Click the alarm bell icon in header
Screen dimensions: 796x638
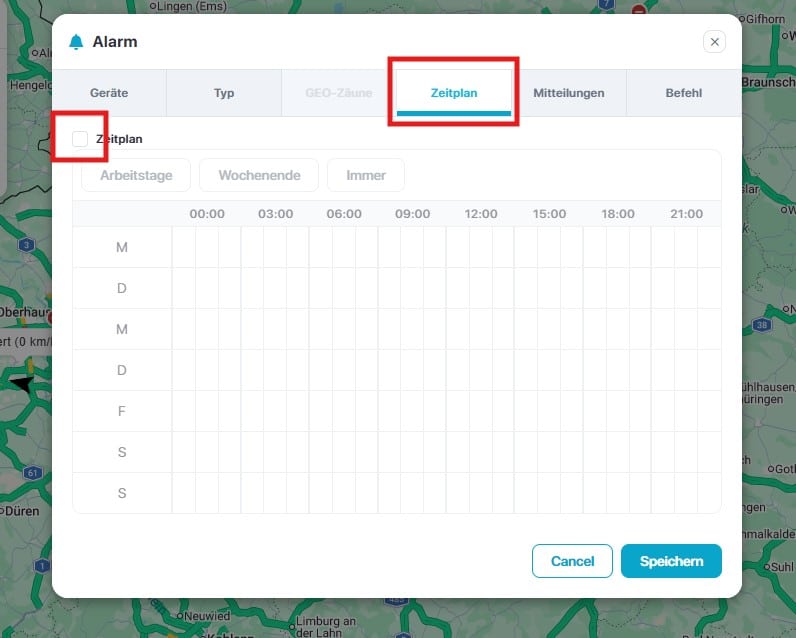76,42
